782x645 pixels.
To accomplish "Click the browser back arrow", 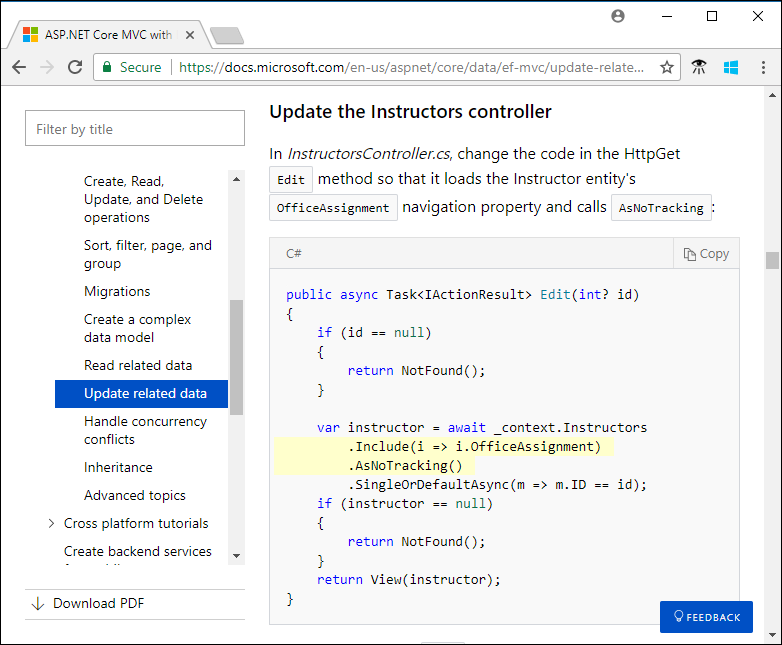I will tap(18, 67).
